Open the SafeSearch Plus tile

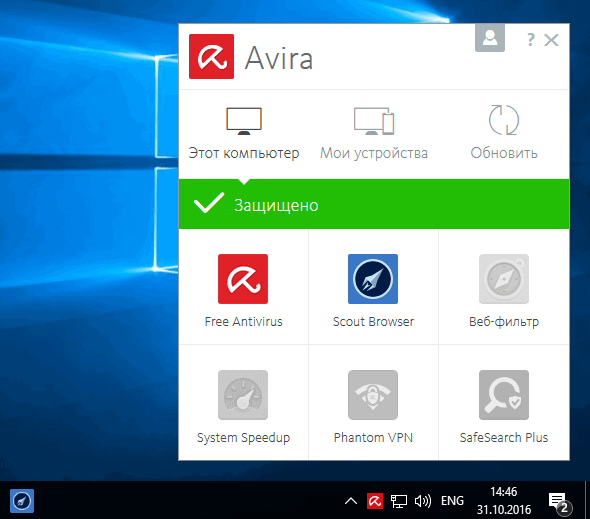(504, 402)
